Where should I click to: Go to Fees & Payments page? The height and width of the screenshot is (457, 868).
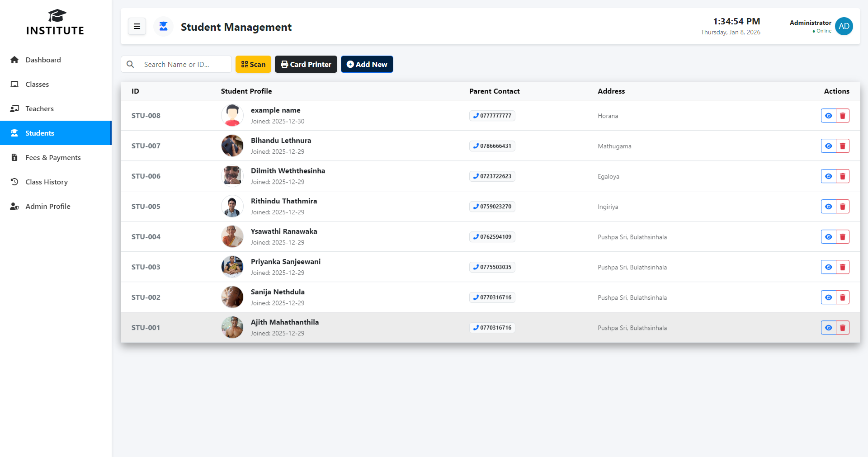(53, 157)
